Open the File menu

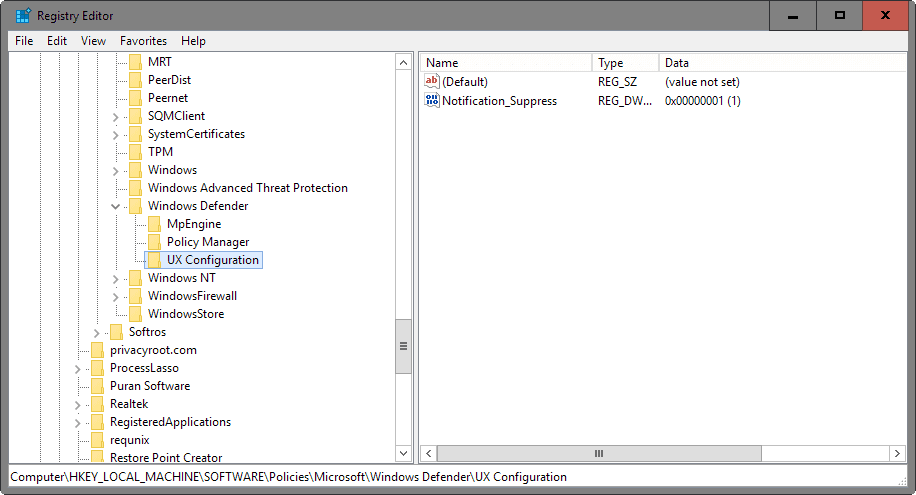24,41
